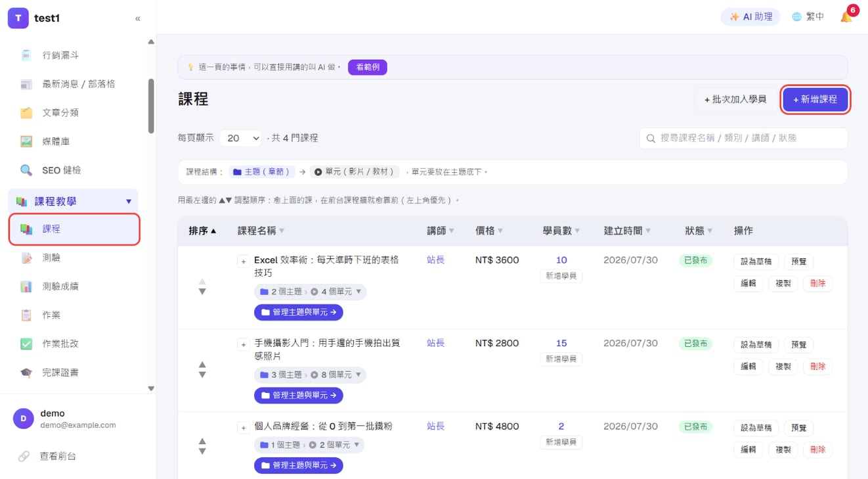This screenshot has height=479, width=868.
Task: Sort by the 建立時間 column header
Action: click(x=627, y=231)
